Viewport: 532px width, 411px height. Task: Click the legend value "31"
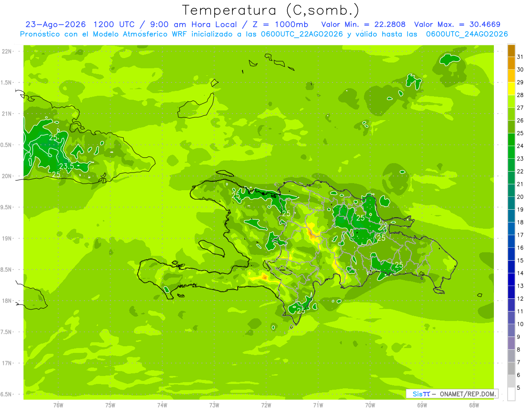[x=520, y=57]
